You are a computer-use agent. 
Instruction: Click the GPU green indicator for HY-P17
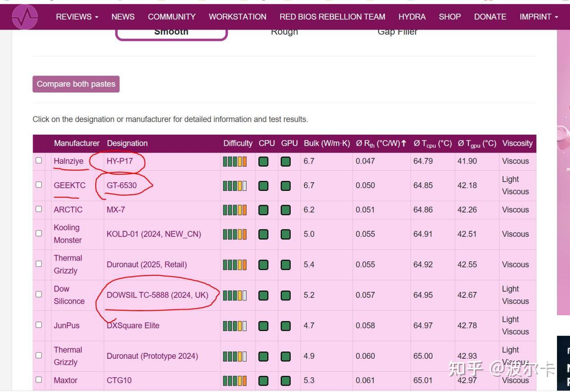(x=286, y=161)
